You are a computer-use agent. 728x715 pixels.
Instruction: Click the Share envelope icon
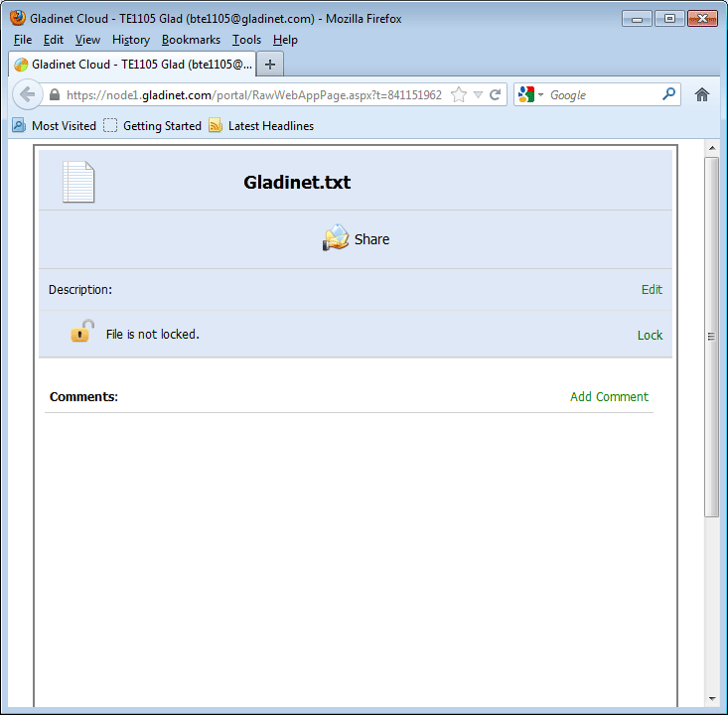(x=336, y=237)
